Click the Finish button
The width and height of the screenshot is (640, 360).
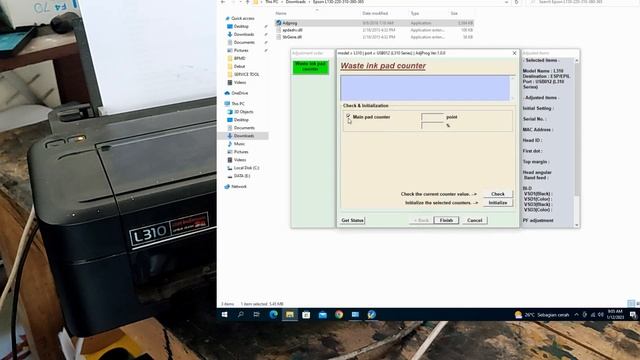pyautogui.click(x=446, y=220)
